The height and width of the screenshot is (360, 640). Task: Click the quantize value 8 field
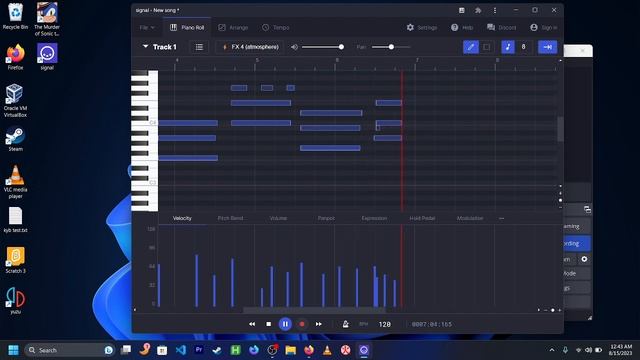coord(524,47)
